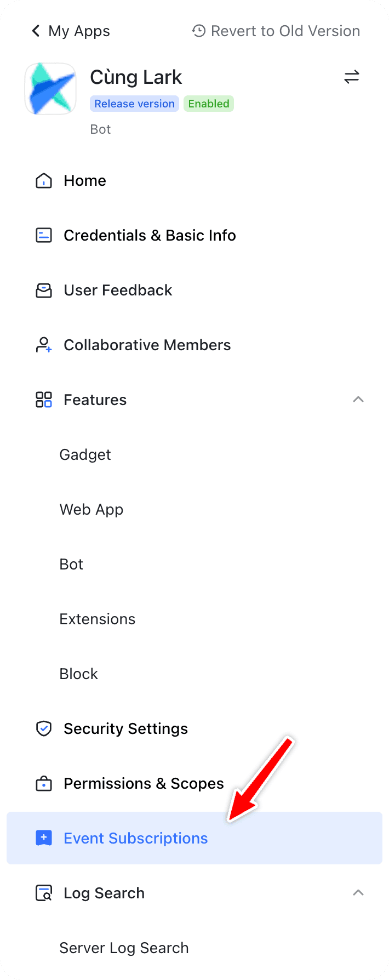
Task: Select the Release version badge
Action: (134, 104)
